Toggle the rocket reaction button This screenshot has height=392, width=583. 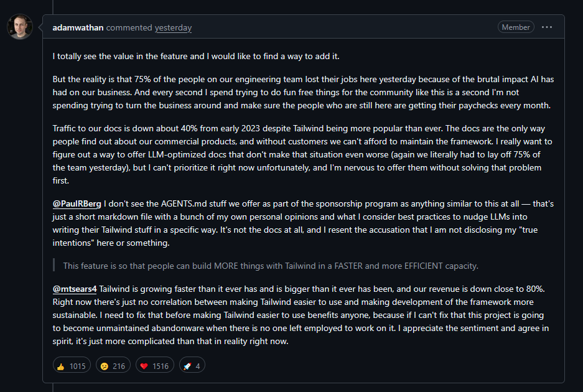tap(192, 366)
